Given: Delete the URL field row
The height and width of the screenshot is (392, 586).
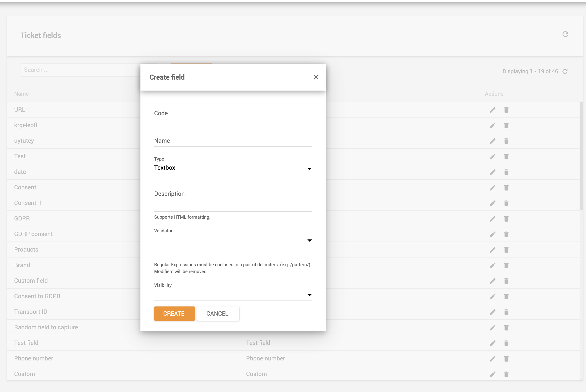Looking at the screenshot, I should (x=506, y=110).
